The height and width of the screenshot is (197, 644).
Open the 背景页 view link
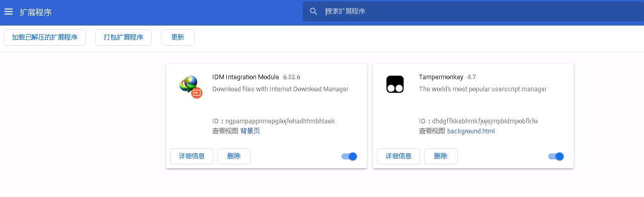250,131
